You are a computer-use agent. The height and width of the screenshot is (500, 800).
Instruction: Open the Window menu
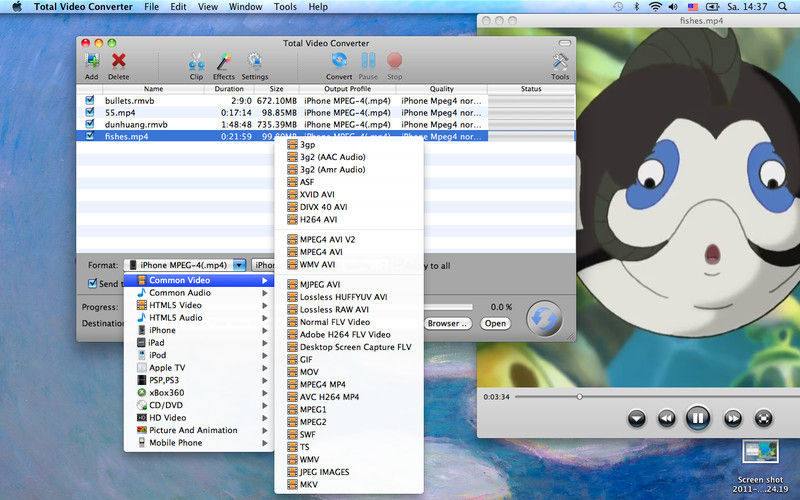[x=245, y=7]
